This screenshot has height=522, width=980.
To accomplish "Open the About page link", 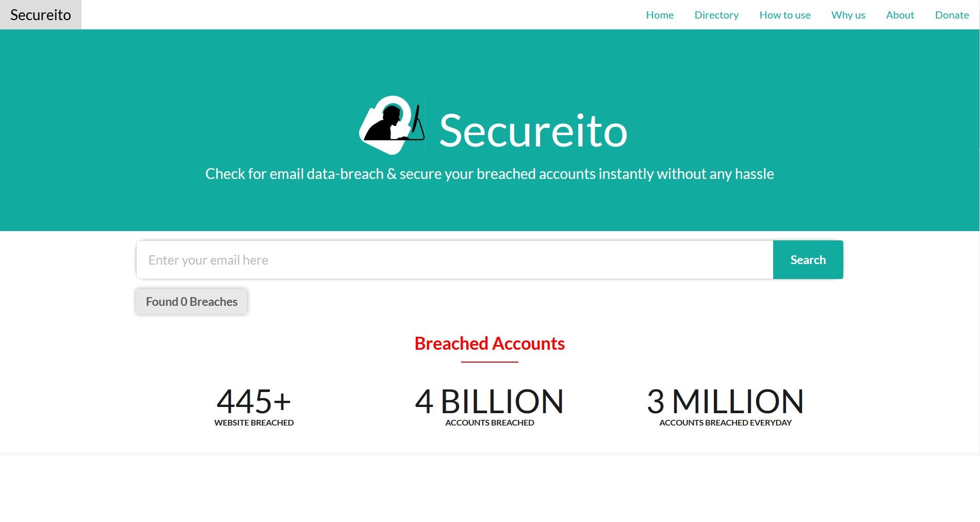I will tap(900, 15).
